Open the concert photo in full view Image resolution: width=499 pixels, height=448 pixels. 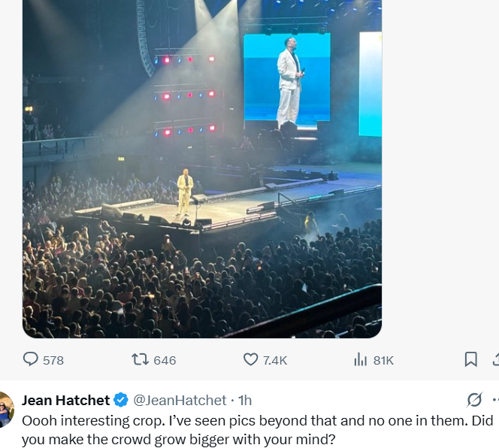coord(202,169)
